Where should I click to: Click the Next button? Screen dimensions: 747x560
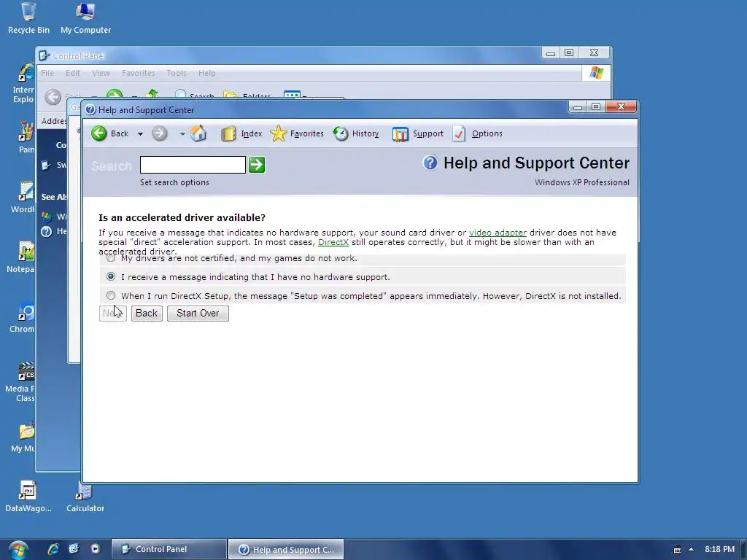[x=113, y=314]
